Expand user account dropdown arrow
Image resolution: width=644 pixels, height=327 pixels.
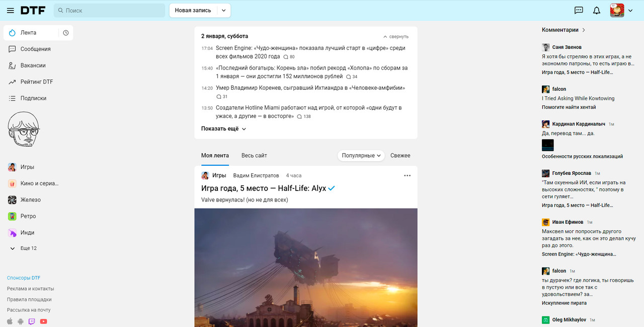(x=630, y=11)
